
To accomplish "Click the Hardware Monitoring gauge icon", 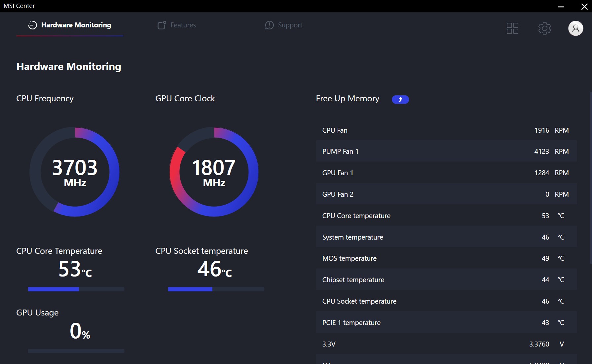I will (x=32, y=25).
